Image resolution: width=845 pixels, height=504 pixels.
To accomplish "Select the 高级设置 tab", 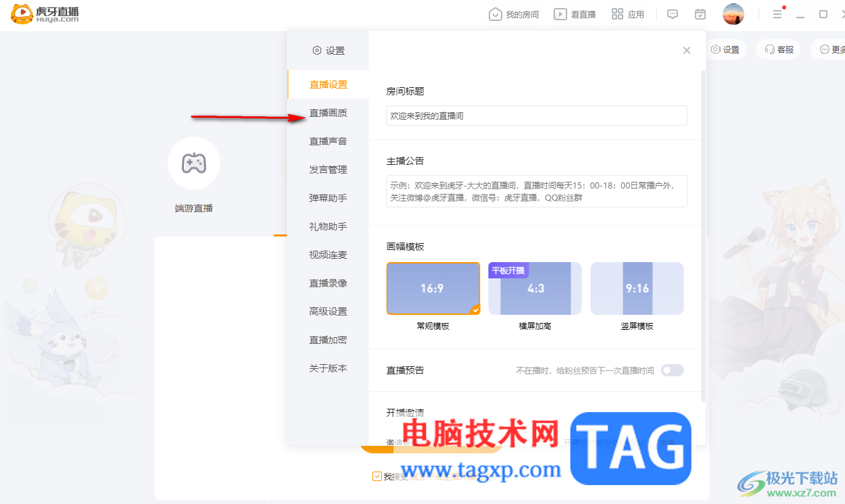I will pyautogui.click(x=328, y=311).
